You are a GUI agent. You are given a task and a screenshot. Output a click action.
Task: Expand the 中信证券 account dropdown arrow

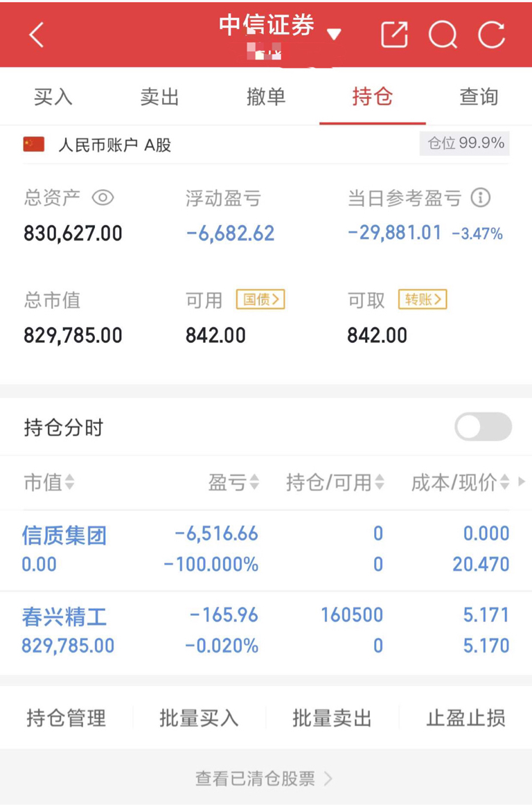(x=334, y=35)
